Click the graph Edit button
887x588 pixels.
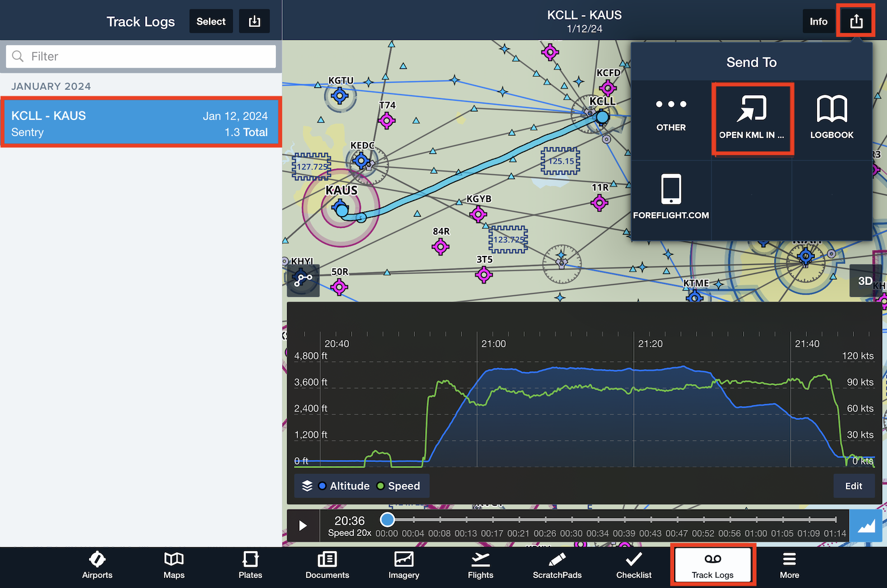853,486
